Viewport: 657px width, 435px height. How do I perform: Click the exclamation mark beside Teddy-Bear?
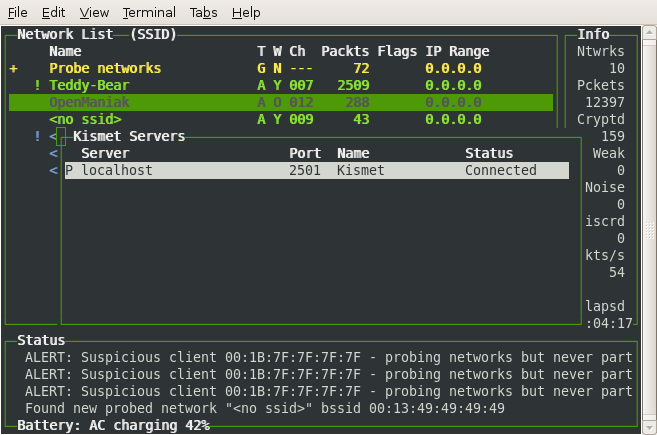(37, 85)
